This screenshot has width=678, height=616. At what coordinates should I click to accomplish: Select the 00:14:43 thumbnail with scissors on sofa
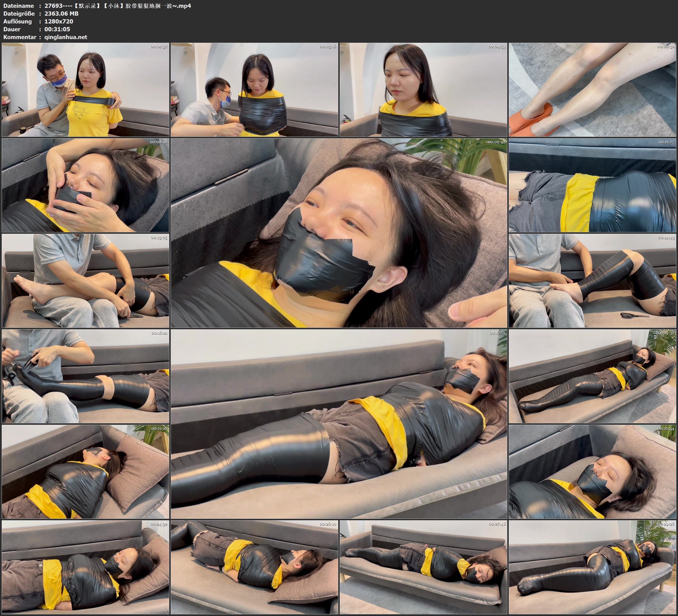592,281
